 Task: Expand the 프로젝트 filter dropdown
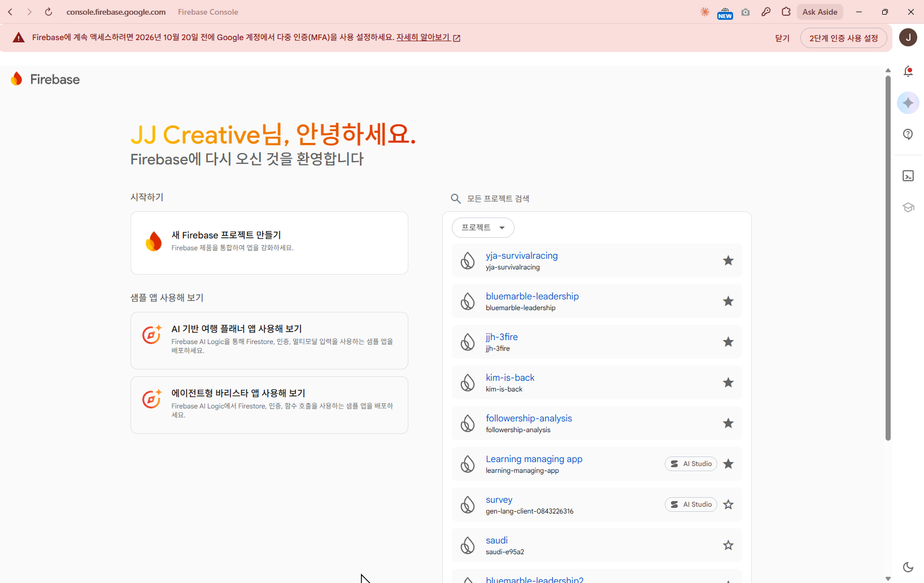pos(483,228)
